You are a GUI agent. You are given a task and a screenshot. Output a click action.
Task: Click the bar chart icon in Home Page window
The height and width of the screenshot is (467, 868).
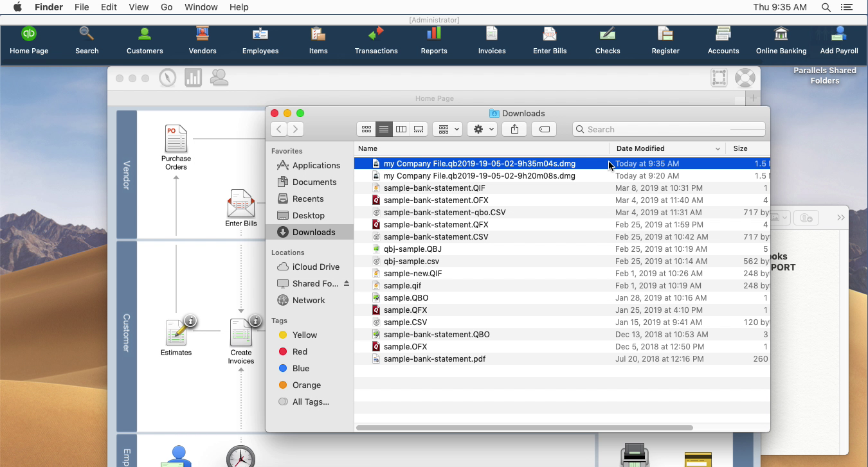tap(193, 78)
